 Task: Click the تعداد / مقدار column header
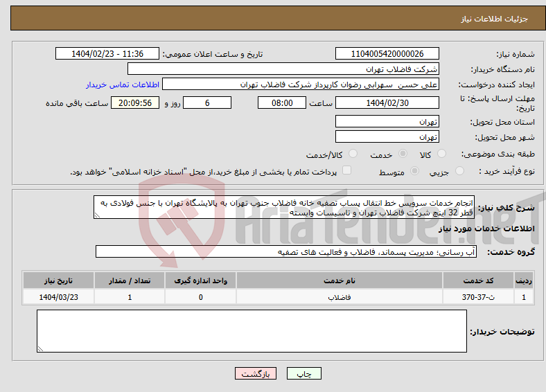point(130,280)
